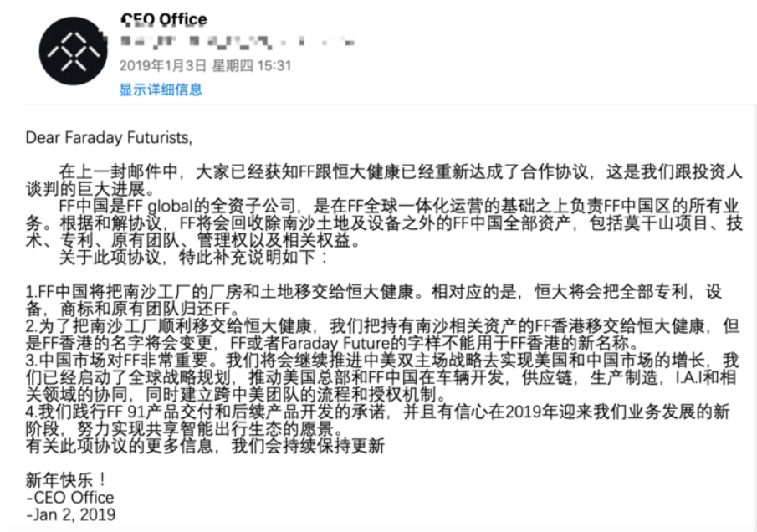757x532 pixels.
Task: Click item 2 starting 为了把南沙工厂顺利移交
Action: (x=382, y=335)
